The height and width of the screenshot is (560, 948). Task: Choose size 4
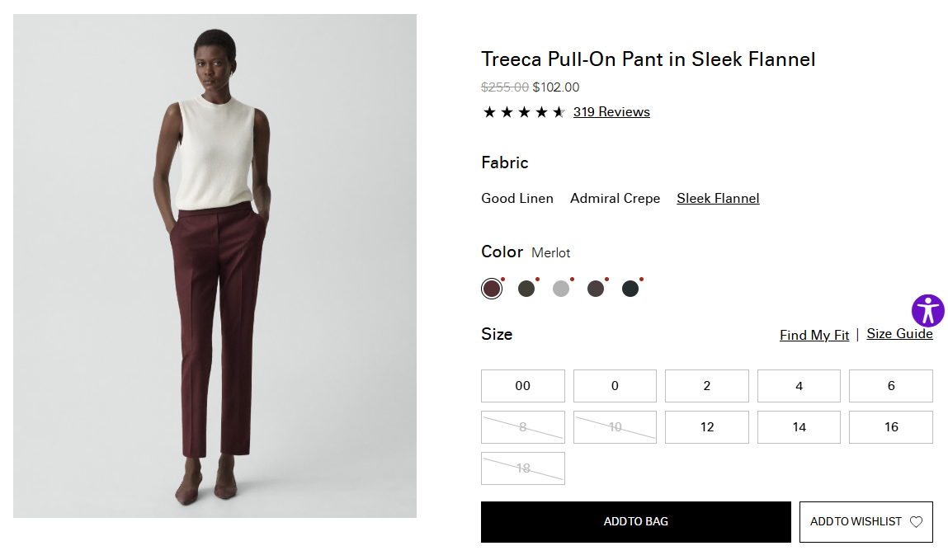799,386
